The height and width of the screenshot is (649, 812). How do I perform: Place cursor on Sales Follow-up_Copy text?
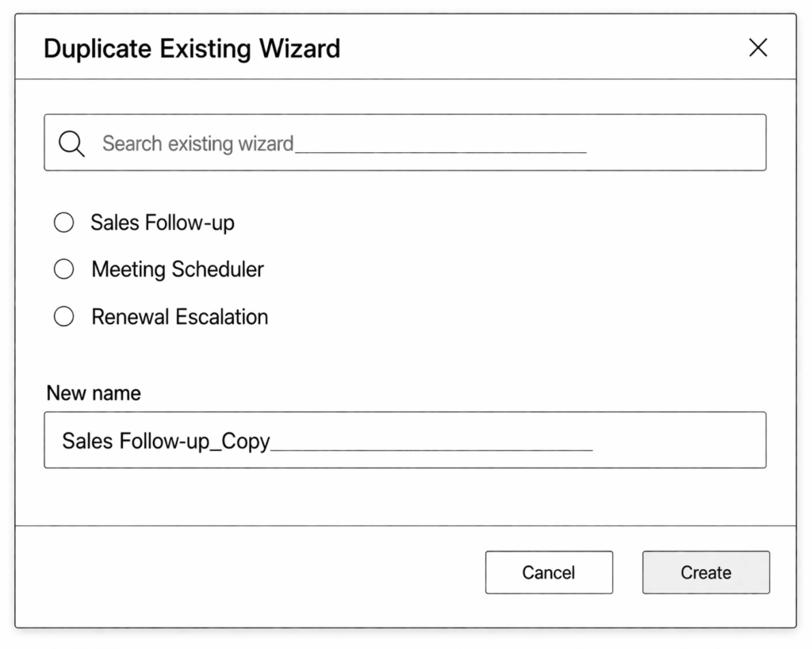166,441
